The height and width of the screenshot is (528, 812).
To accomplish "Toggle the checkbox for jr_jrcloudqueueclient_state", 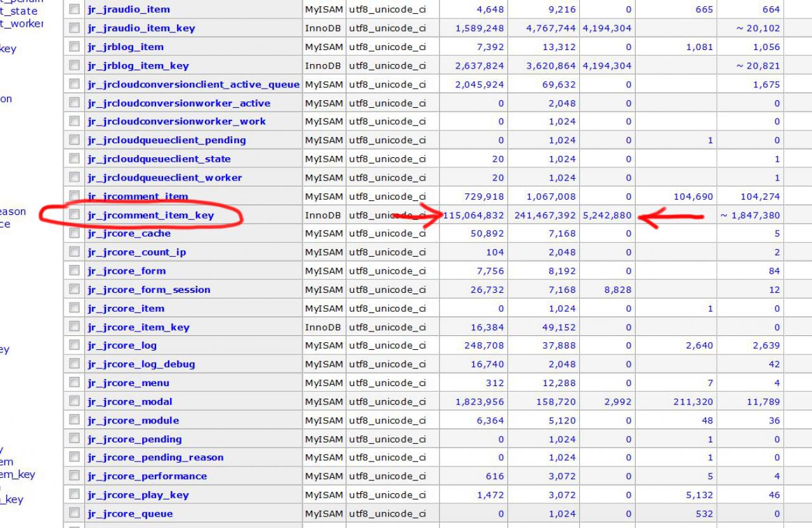I will 75,158.
